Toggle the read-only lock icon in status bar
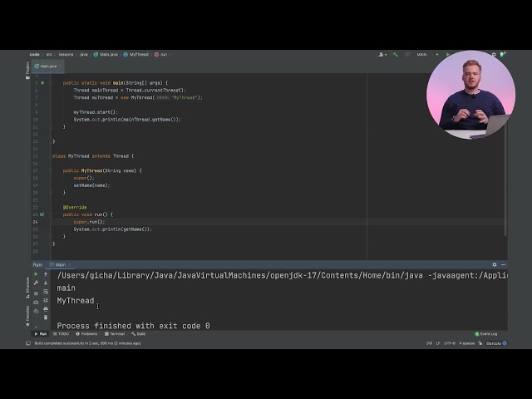The image size is (532, 399). [480, 343]
